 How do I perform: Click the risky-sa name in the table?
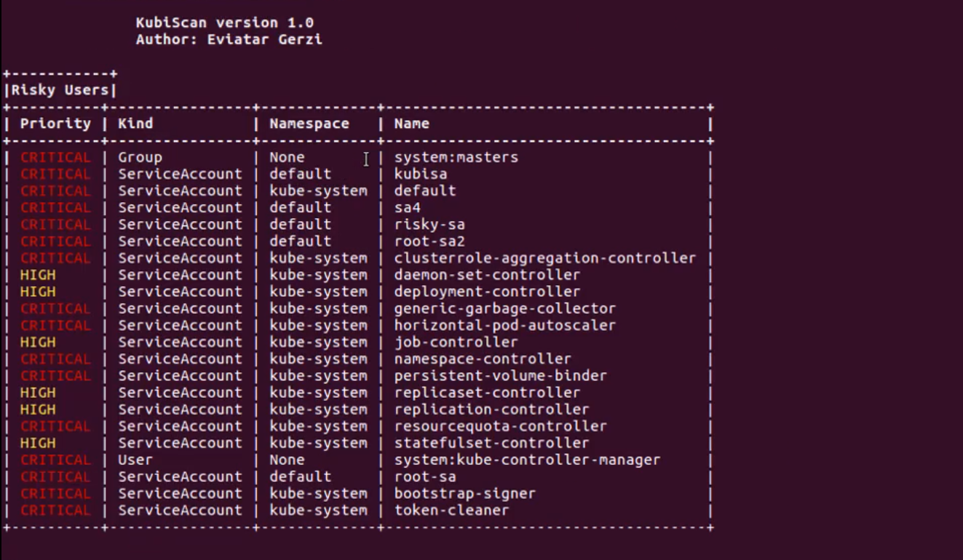click(429, 224)
